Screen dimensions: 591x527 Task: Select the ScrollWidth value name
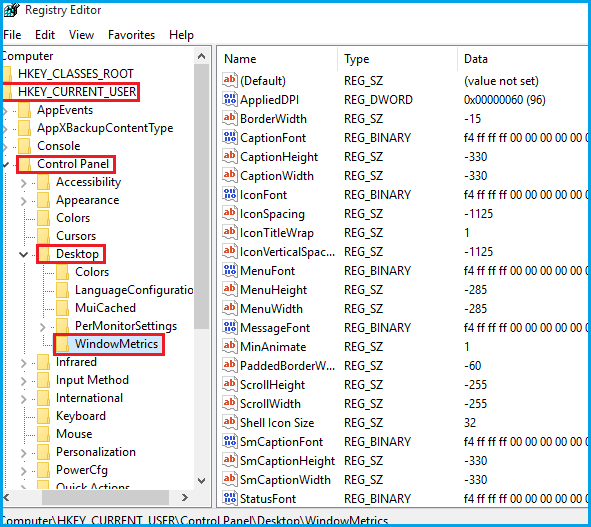point(270,403)
